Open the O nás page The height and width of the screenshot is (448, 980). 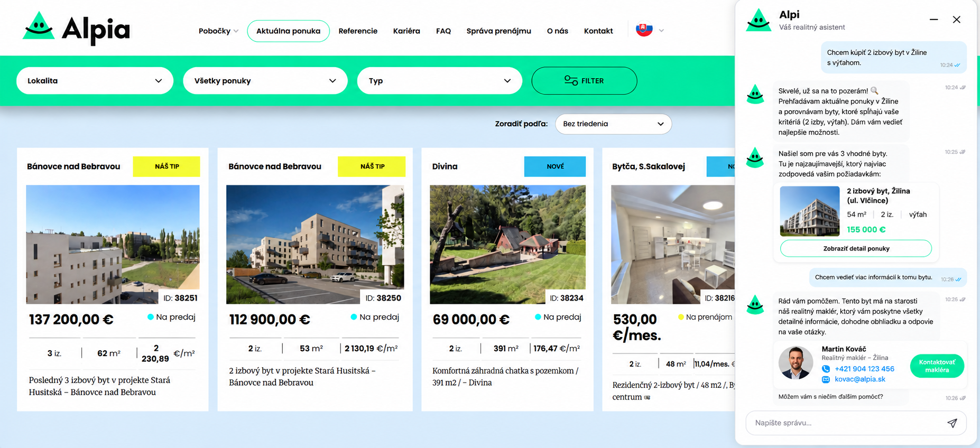click(x=557, y=31)
